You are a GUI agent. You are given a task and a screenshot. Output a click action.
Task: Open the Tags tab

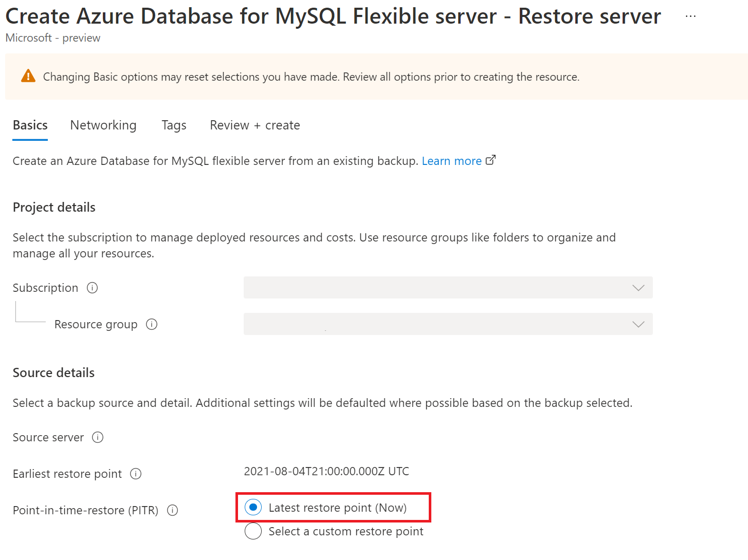[174, 125]
